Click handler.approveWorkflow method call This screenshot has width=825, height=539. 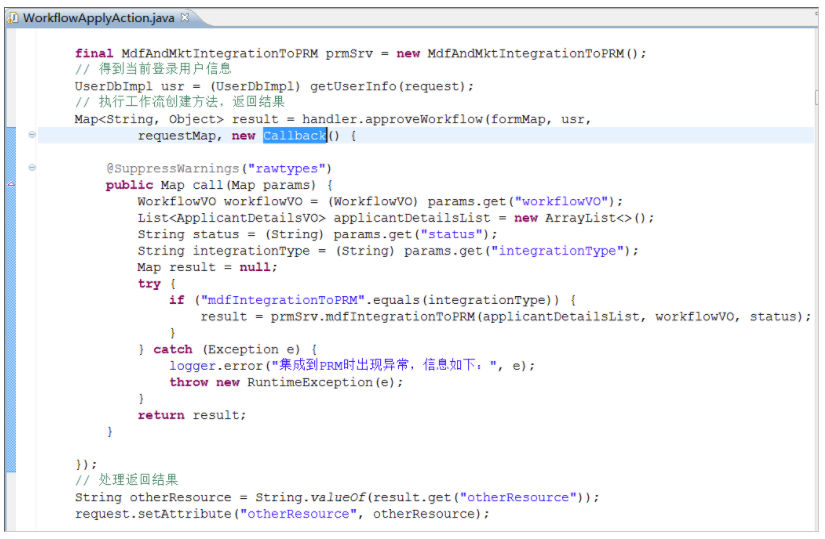[393, 119]
